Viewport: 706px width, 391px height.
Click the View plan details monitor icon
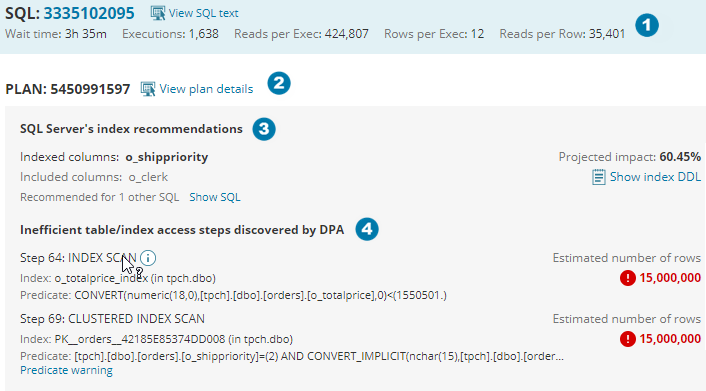tap(148, 89)
